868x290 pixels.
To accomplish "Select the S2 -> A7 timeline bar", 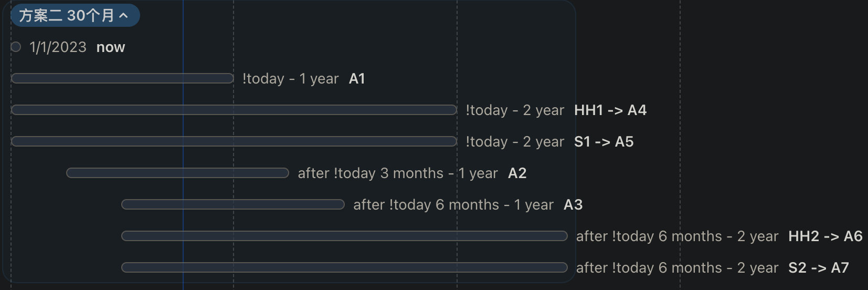I will [x=344, y=268].
